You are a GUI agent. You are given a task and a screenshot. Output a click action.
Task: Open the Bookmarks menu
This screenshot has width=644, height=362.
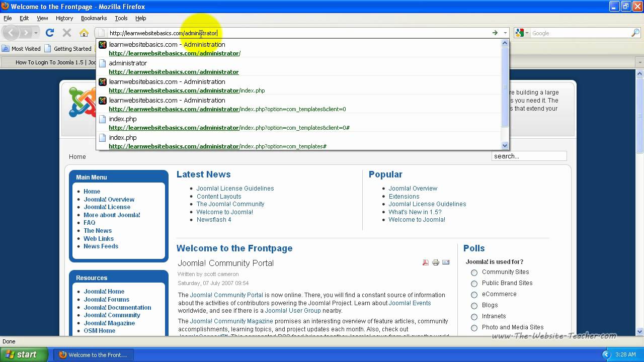point(94,18)
